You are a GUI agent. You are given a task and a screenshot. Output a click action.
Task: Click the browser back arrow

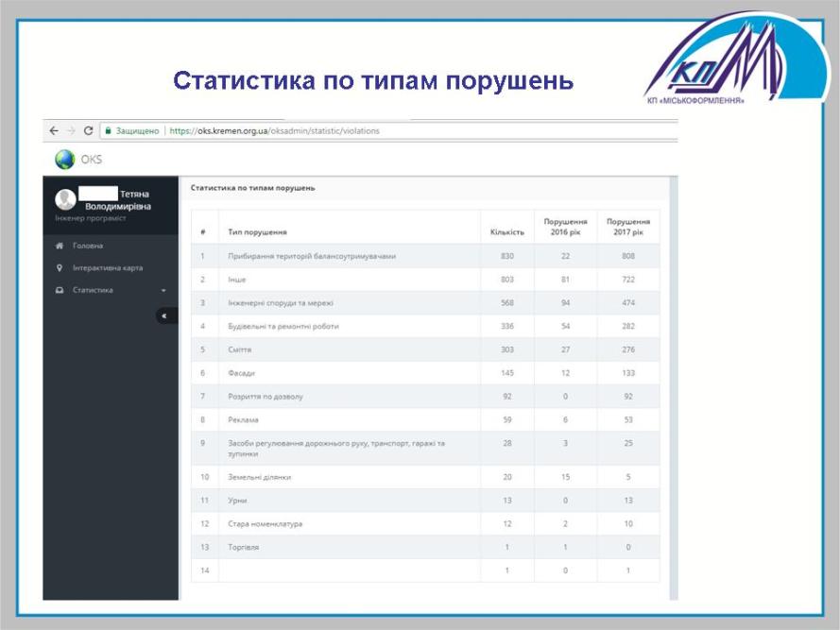click(54, 131)
